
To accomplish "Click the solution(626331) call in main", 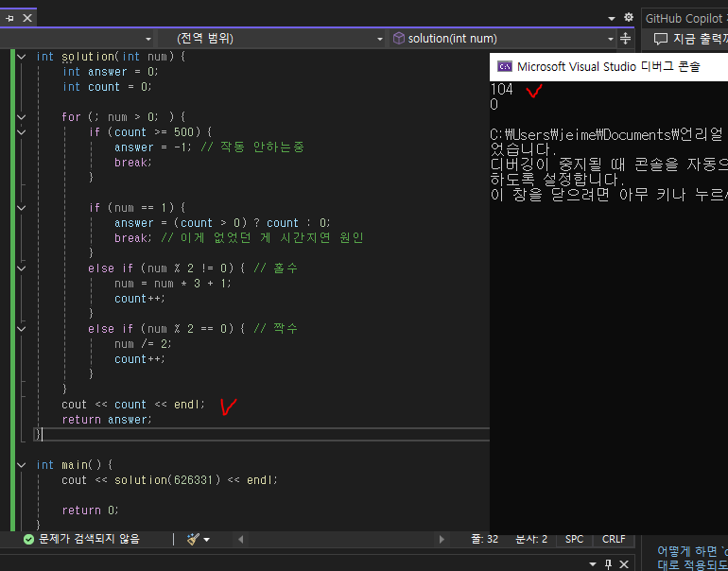I will click(x=167, y=480).
